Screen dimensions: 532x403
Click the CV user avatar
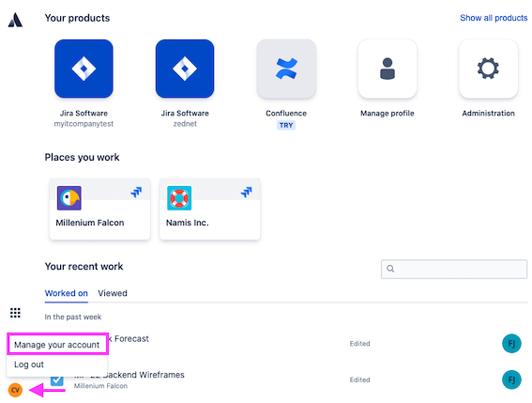(15, 390)
